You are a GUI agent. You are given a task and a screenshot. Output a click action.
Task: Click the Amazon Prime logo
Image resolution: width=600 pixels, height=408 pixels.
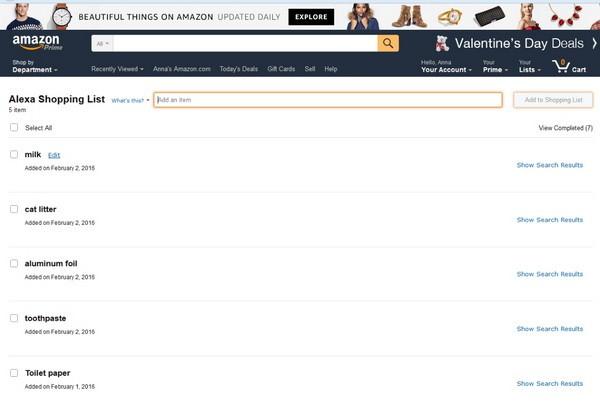[37, 42]
